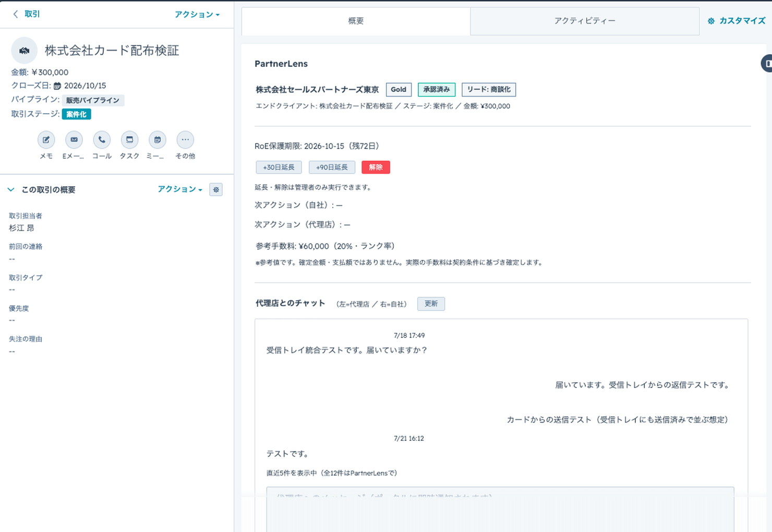Click the message input text area
The width and height of the screenshot is (772, 532).
[500, 509]
